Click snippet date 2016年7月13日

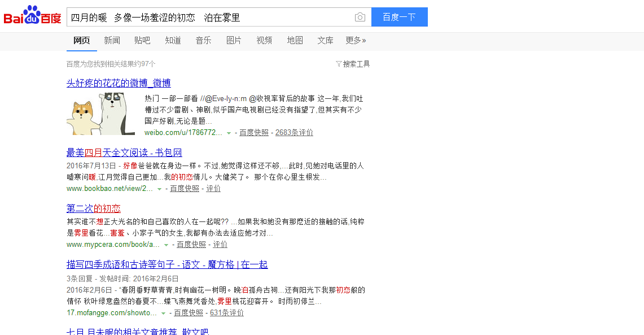tap(91, 166)
